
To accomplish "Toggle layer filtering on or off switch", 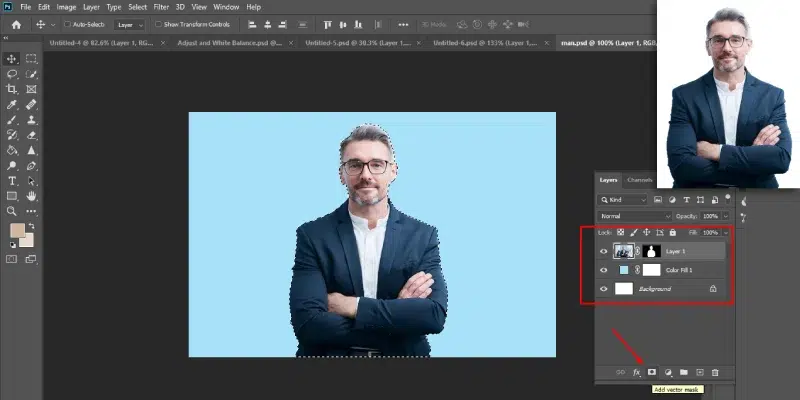I will pos(728,198).
